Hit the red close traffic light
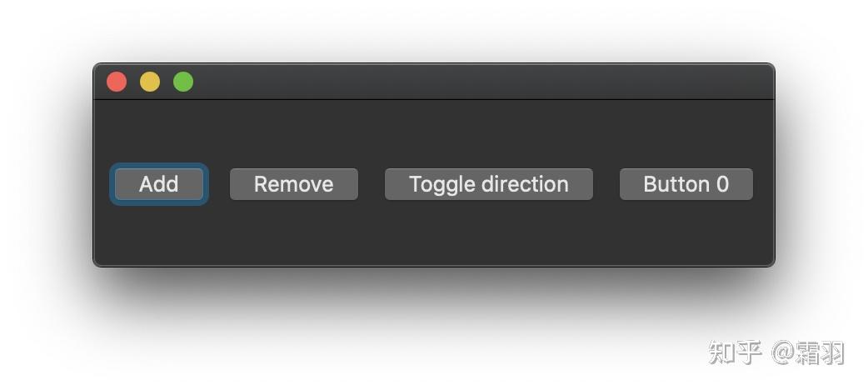Viewport: 868px width, 390px height. click(x=117, y=82)
